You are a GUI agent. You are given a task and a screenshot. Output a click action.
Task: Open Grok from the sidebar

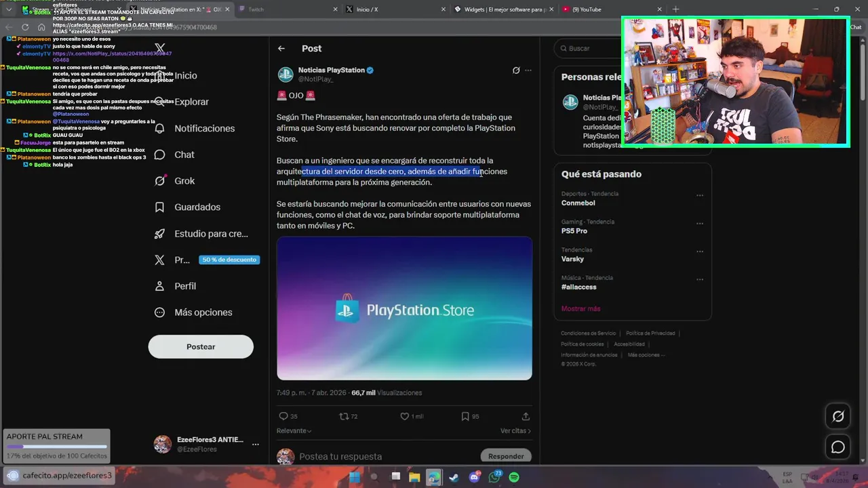click(x=176, y=181)
